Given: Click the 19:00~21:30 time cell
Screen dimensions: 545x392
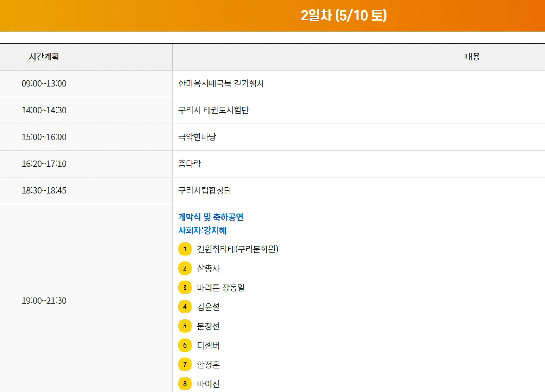Looking at the screenshot, I should (44, 301).
